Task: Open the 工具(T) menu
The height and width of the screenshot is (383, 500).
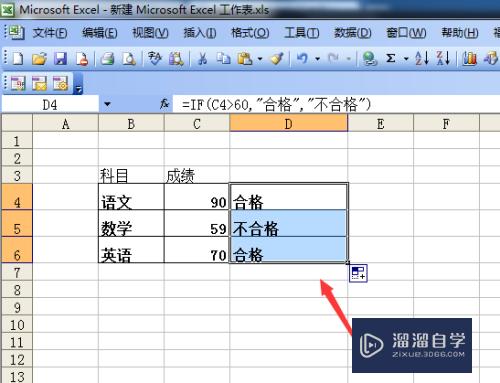Action: tap(302, 33)
